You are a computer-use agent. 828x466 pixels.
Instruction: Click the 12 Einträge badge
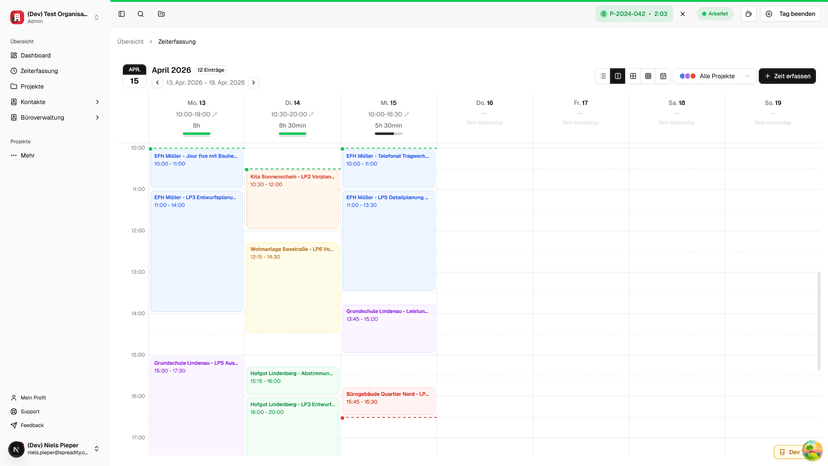tap(211, 70)
